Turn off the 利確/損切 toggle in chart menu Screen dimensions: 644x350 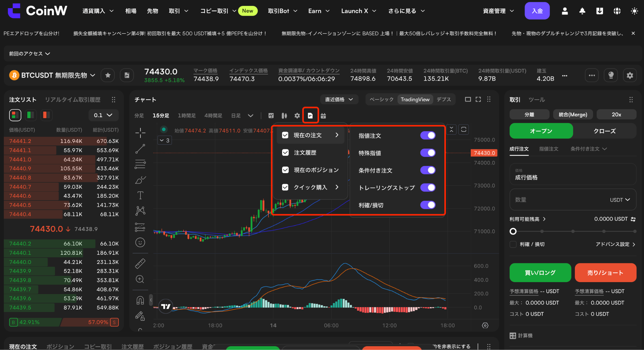coord(428,205)
